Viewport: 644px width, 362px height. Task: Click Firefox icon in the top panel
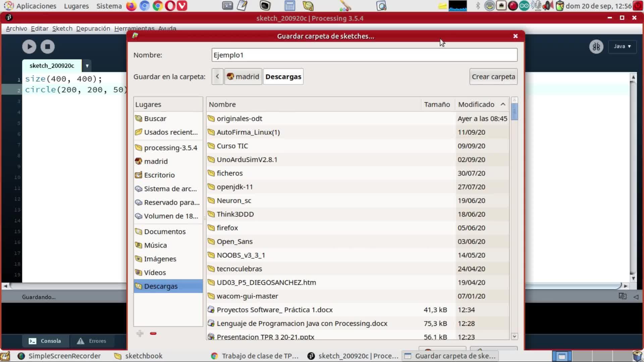131,6
